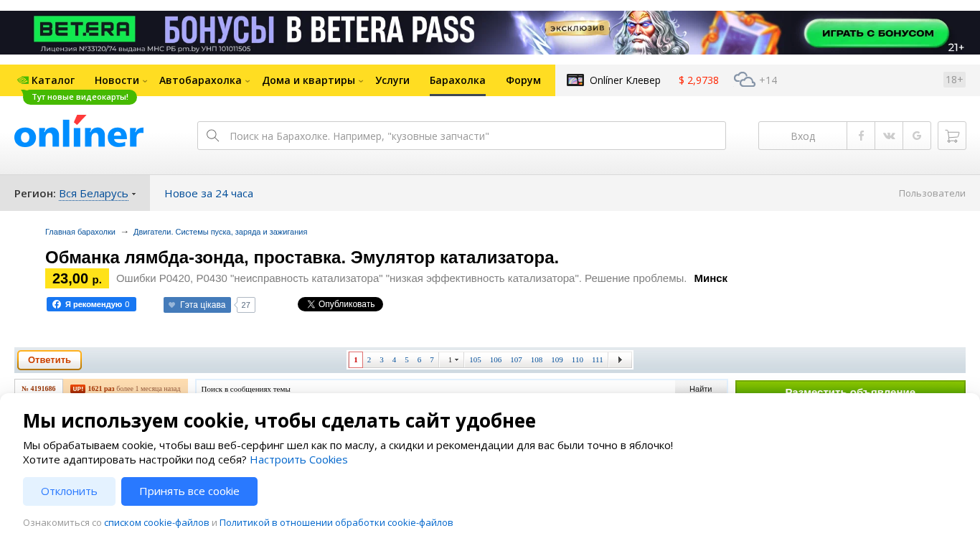The height and width of the screenshot is (551, 980).
Task: Click Facebook Я рекомендую button
Action: [x=91, y=304]
